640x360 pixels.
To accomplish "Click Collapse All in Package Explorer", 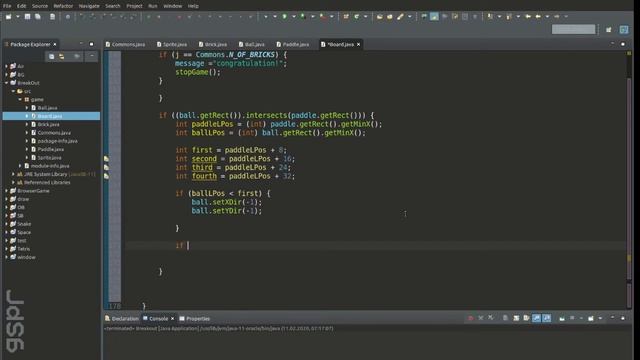I will [51, 56].
